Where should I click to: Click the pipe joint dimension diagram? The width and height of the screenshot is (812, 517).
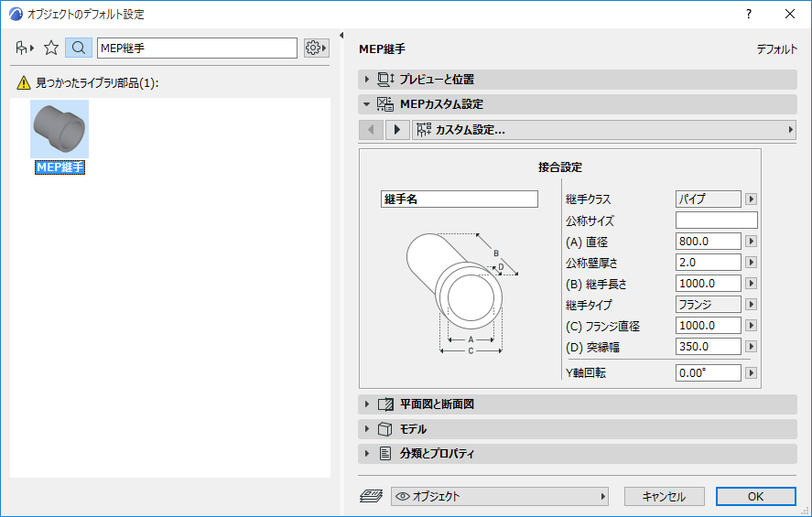tap(462, 293)
